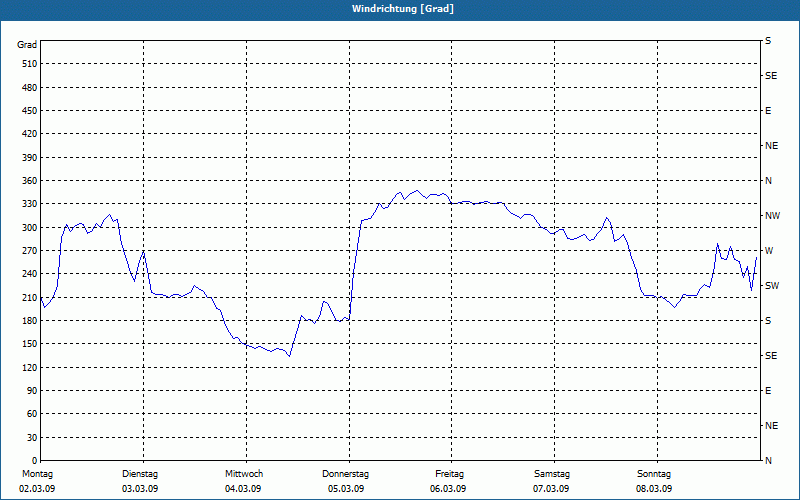The height and width of the screenshot is (500, 800).
Task: Click the upper 'NE' label near 405
Action: tap(771, 146)
